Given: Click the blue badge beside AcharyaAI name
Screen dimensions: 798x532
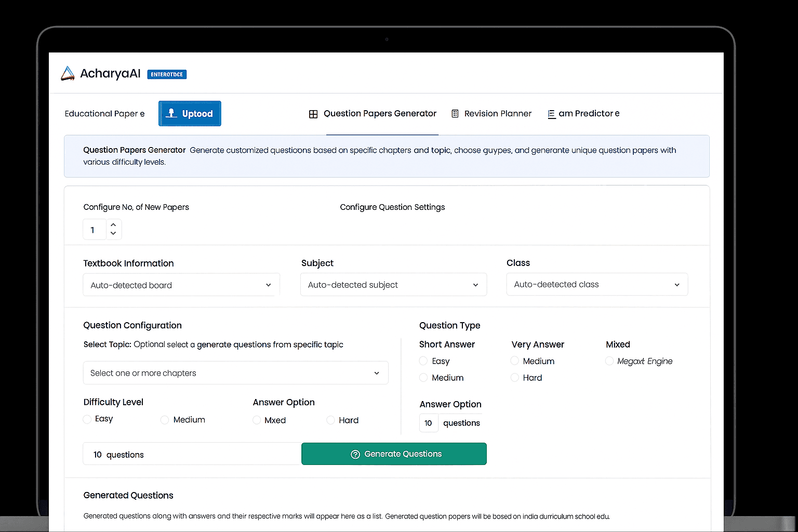Looking at the screenshot, I should [167, 74].
